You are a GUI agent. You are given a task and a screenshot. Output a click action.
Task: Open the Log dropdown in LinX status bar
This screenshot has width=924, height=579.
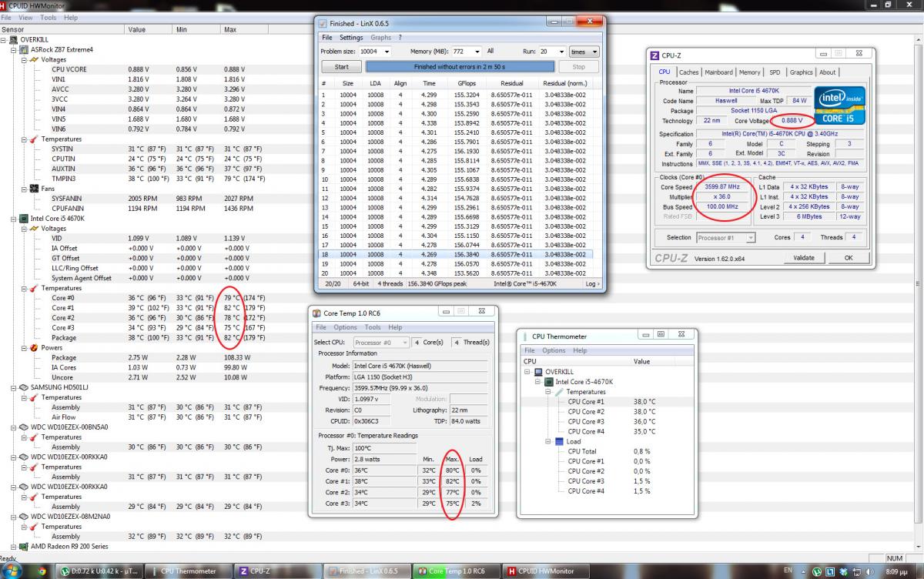592,284
